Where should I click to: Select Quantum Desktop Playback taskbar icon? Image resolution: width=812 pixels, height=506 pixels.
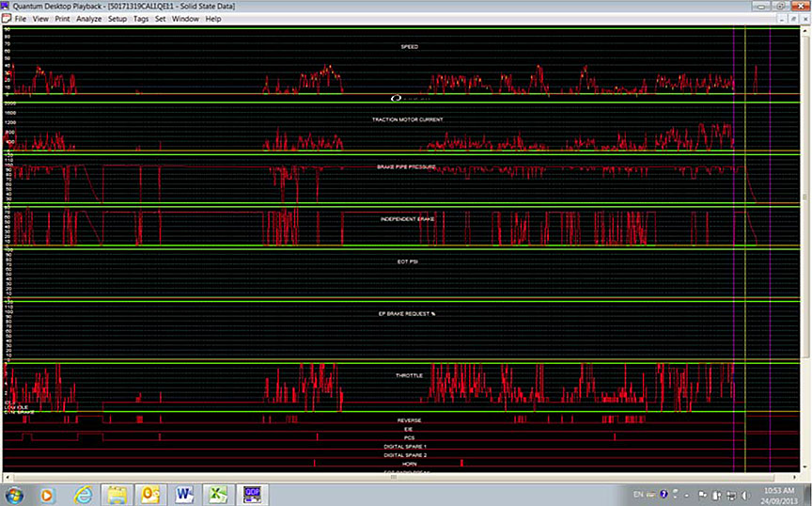point(252,494)
